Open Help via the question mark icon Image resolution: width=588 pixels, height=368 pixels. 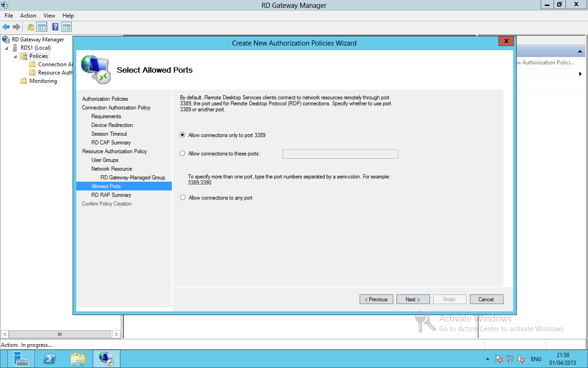pyautogui.click(x=56, y=27)
